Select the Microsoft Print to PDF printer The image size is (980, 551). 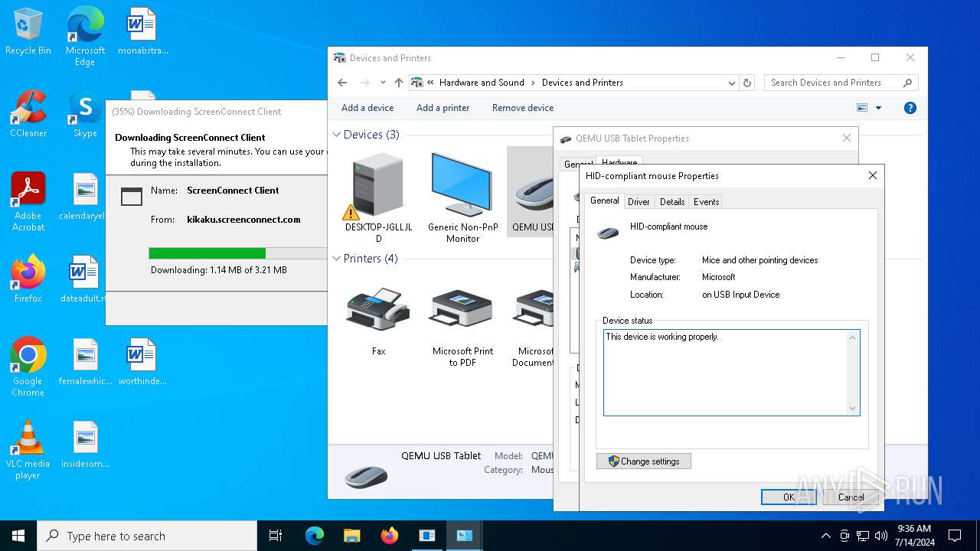pyautogui.click(x=462, y=328)
